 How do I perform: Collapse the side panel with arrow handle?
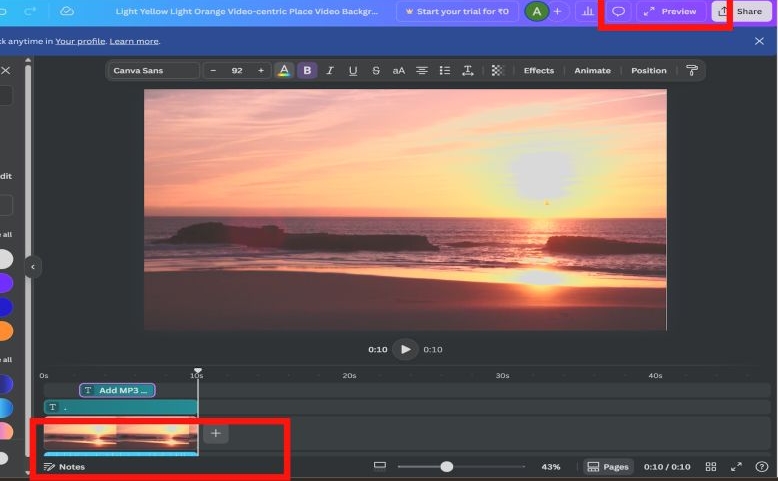(x=33, y=267)
